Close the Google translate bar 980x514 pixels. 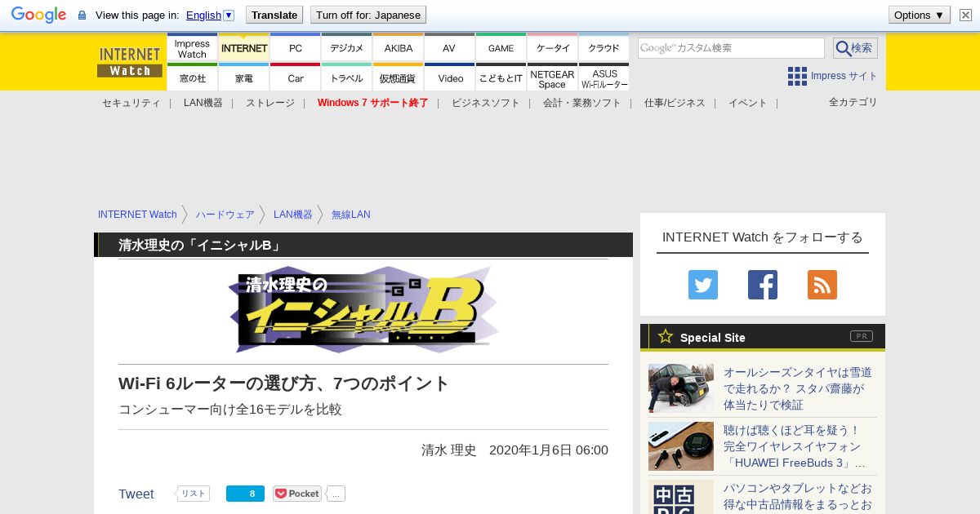coord(965,15)
